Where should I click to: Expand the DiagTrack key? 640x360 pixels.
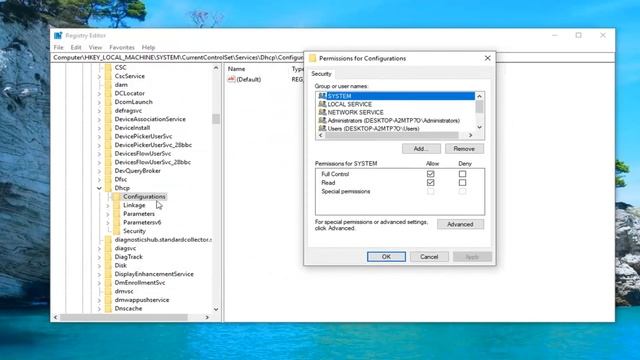click(x=99, y=257)
